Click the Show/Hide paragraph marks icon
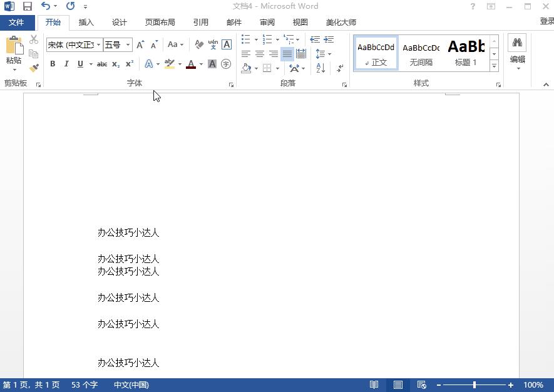 [x=339, y=68]
